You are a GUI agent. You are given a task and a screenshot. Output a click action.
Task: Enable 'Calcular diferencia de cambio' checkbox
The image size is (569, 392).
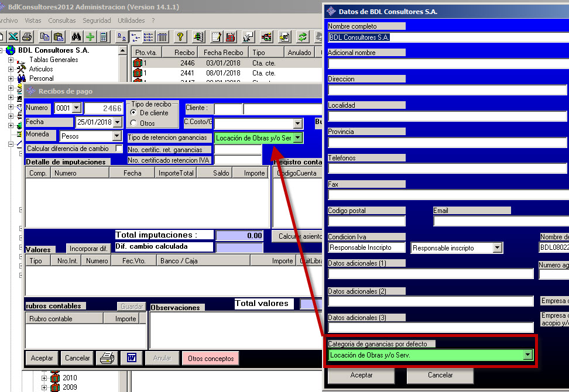pyautogui.click(x=119, y=149)
